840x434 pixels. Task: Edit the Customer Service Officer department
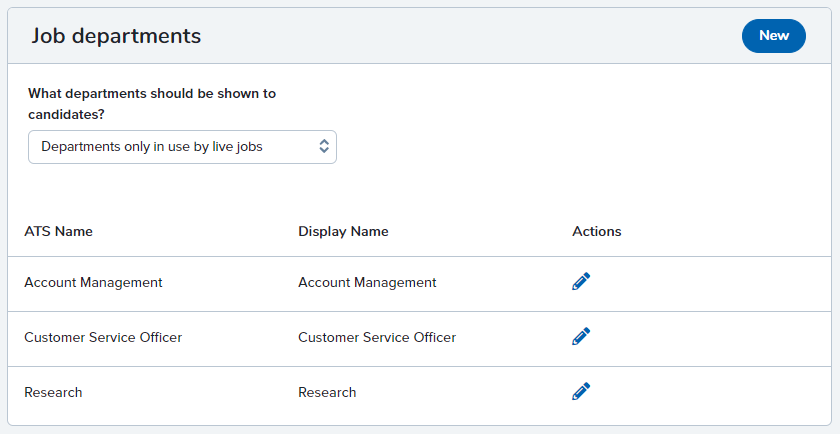pos(581,336)
